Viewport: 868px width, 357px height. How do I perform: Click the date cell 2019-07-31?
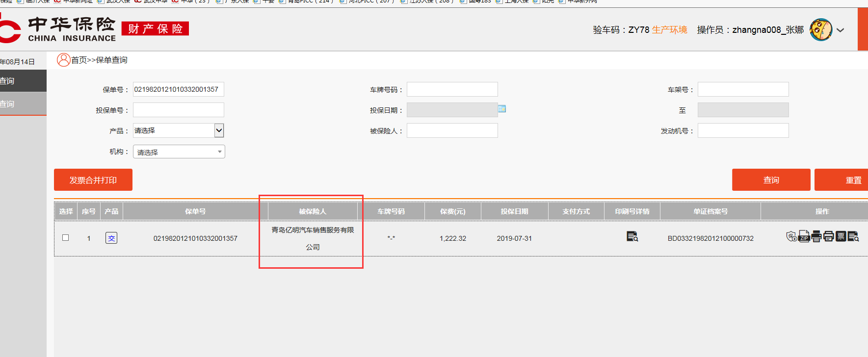click(x=514, y=238)
